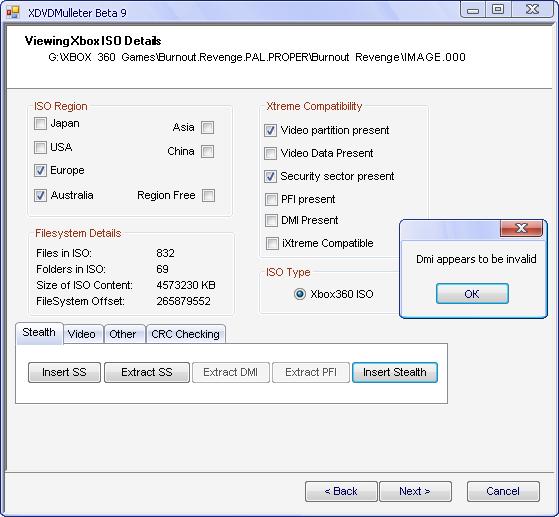Viewport: 559px width, 517px height.
Task: Toggle Video partition present checkbox
Action: (x=270, y=130)
